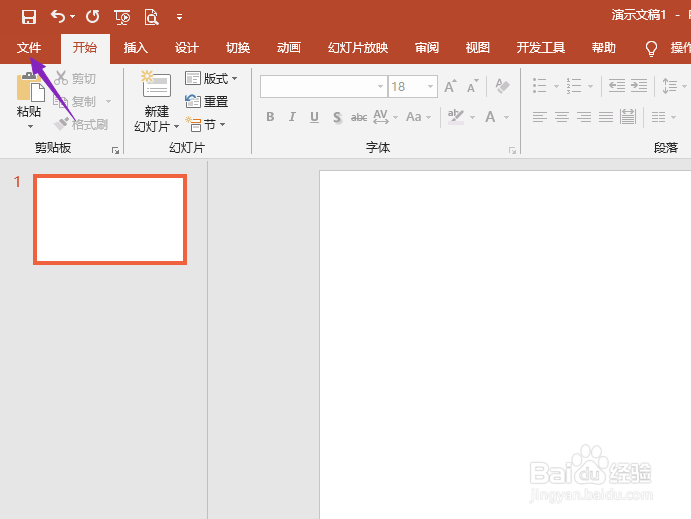
Task: Click the Redo/Repeat icon
Action: click(x=93, y=17)
